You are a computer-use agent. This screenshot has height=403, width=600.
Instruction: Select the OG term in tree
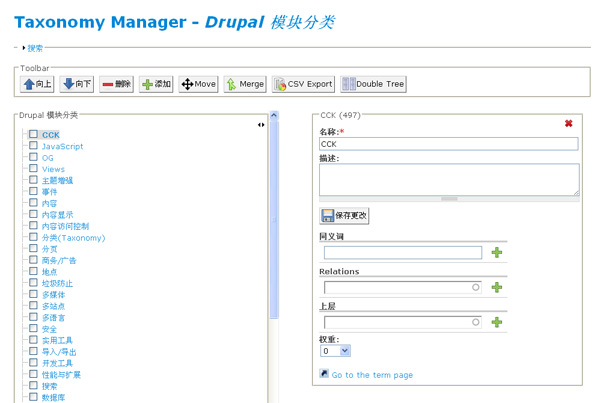[47, 158]
